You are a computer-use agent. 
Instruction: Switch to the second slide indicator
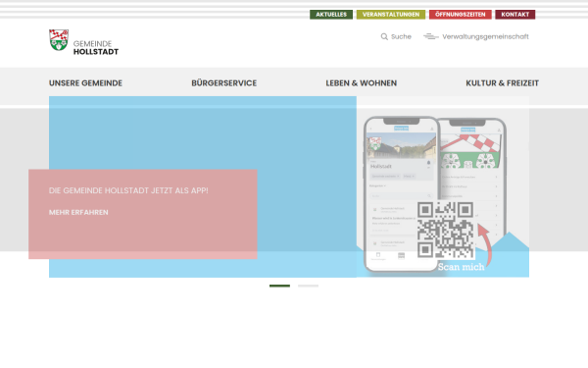309,286
